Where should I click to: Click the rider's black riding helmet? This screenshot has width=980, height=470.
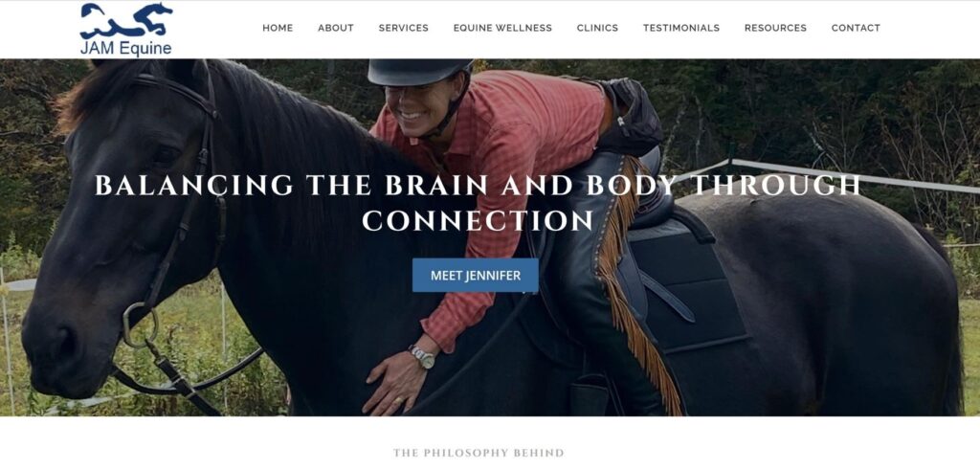[x=418, y=71]
